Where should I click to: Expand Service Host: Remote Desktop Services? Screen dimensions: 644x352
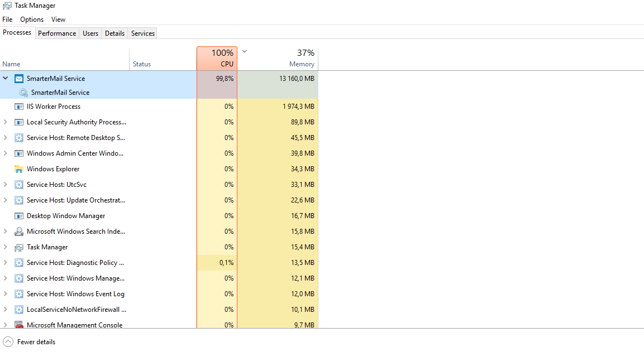coord(6,138)
